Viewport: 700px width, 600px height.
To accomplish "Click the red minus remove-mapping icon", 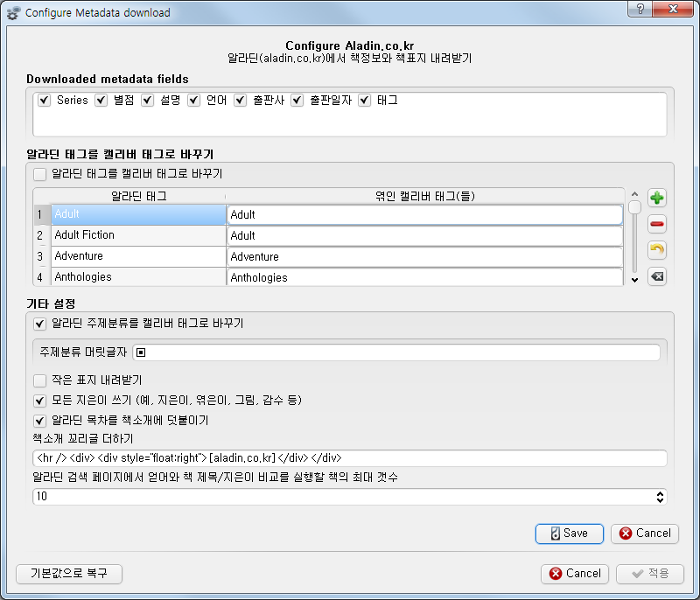I will point(657,224).
